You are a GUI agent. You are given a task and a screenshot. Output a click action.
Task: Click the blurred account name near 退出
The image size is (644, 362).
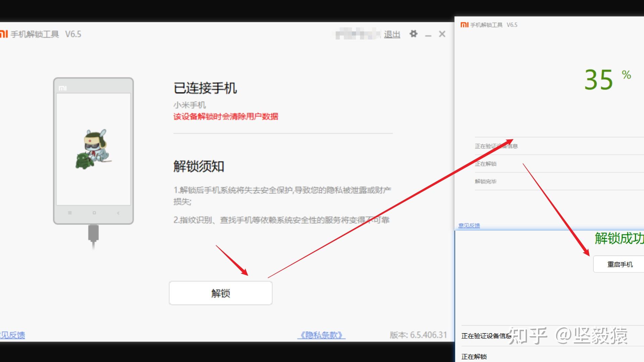click(358, 34)
